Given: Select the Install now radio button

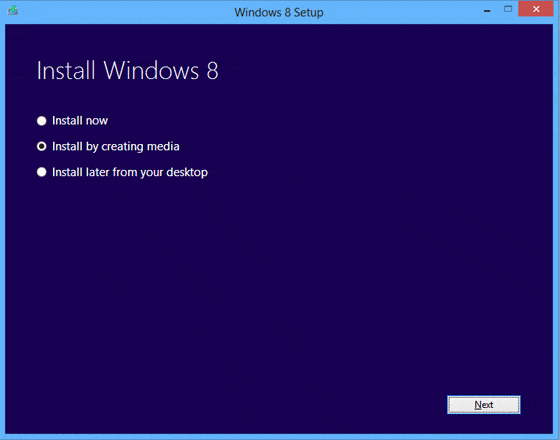Looking at the screenshot, I should 42,121.
